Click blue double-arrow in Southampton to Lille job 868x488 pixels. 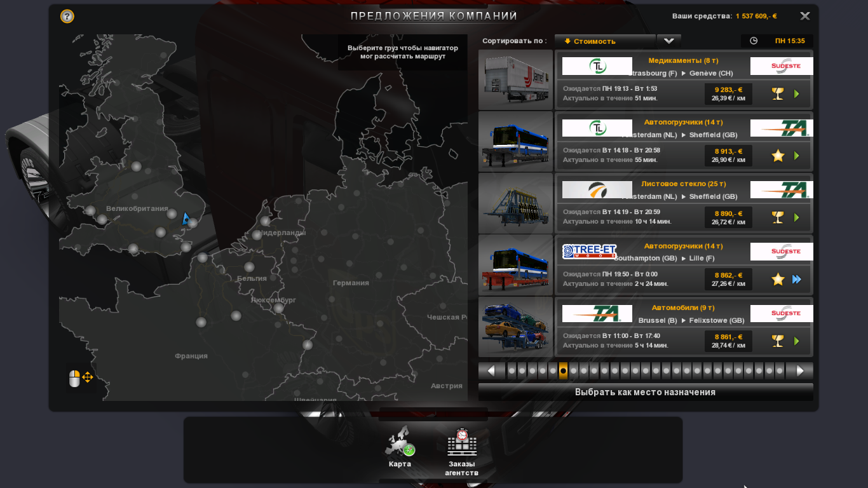pos(797,280)
